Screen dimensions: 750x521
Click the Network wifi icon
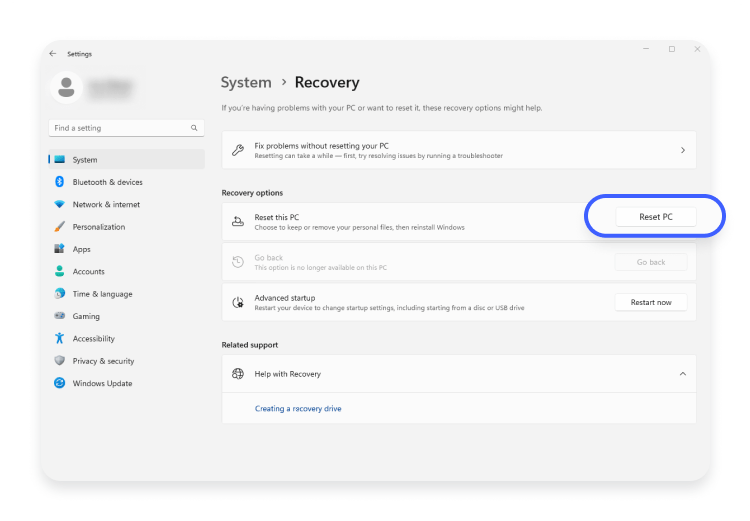pos(59,204)
